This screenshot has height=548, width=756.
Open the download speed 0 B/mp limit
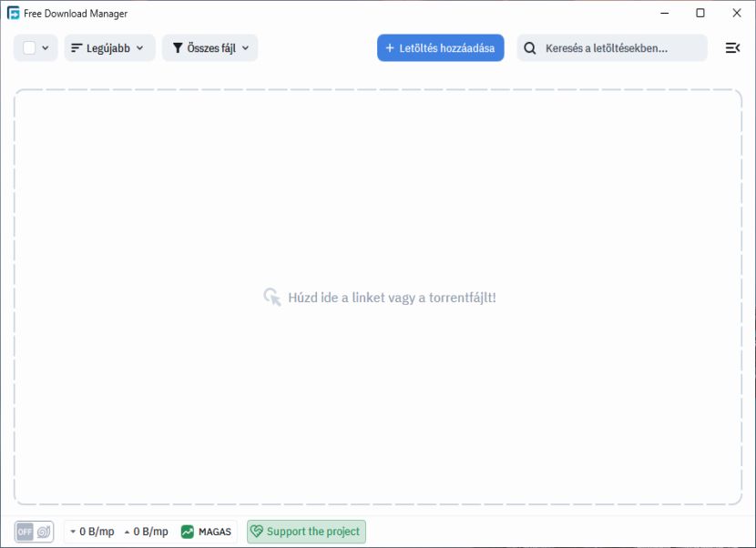coord(92,532)
